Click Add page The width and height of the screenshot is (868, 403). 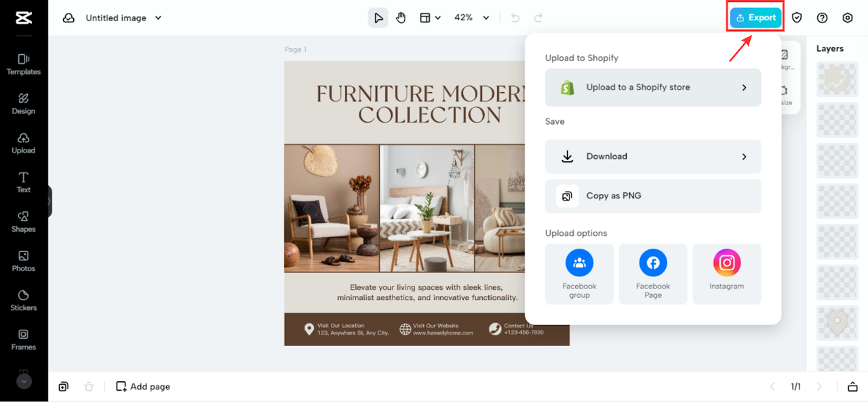click(x=143, y=387)
